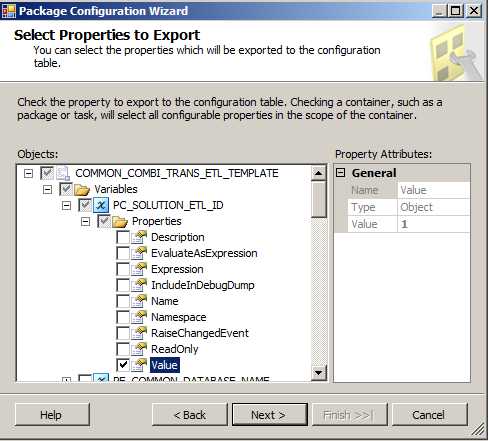
Task: Proceed with the Next > button
Action: pos(269,415)
